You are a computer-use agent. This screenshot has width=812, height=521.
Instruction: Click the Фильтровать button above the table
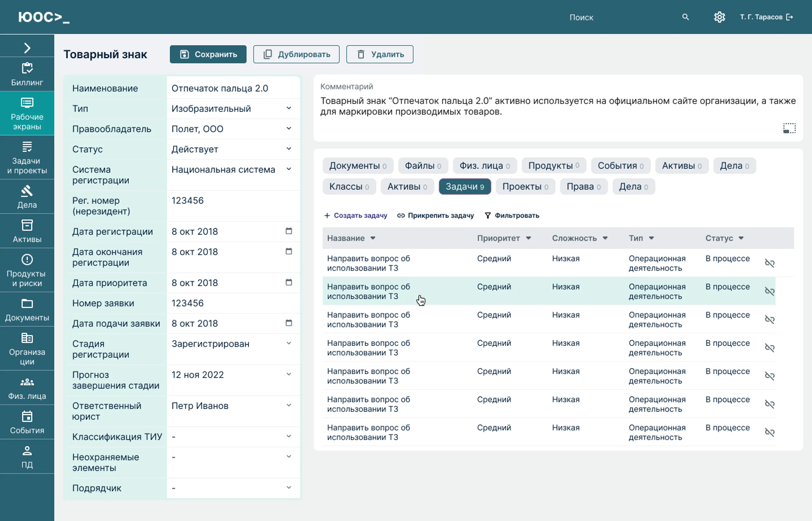click(512, 215)
